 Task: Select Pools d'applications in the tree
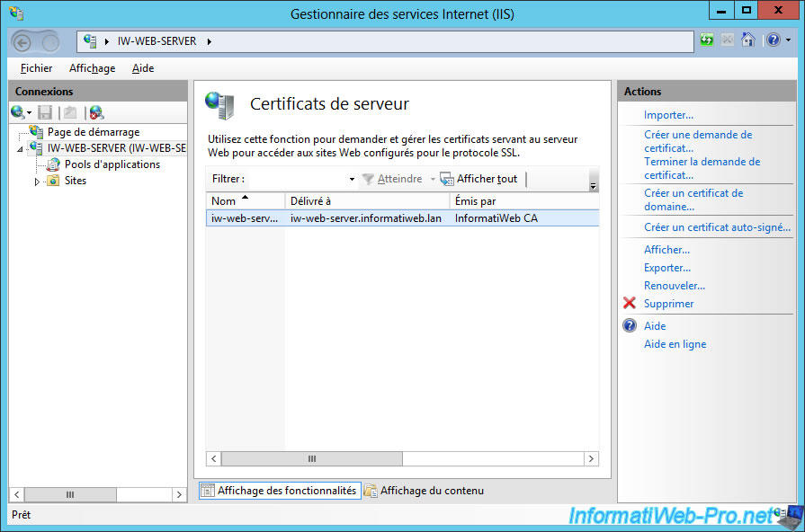point(112,164)
